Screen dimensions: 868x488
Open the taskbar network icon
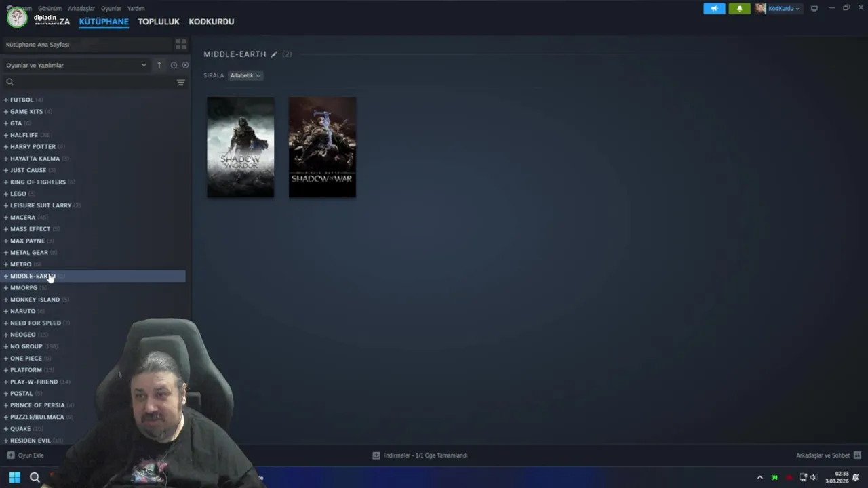click(x=804, y=478)
